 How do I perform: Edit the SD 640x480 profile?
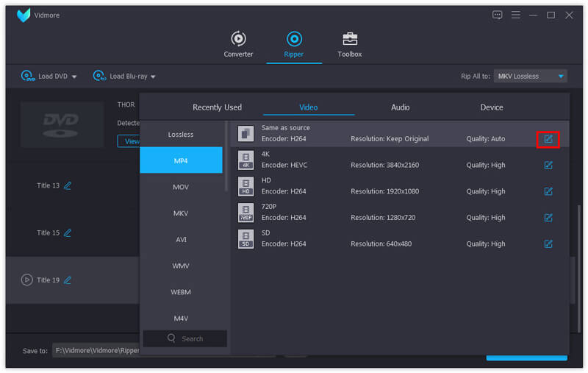[x=548, y=244]
